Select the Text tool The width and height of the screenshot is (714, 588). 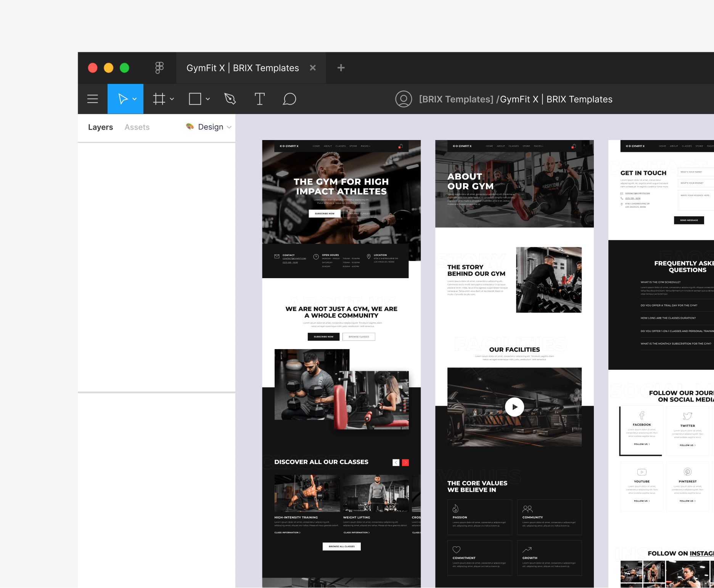click(260, 99)
